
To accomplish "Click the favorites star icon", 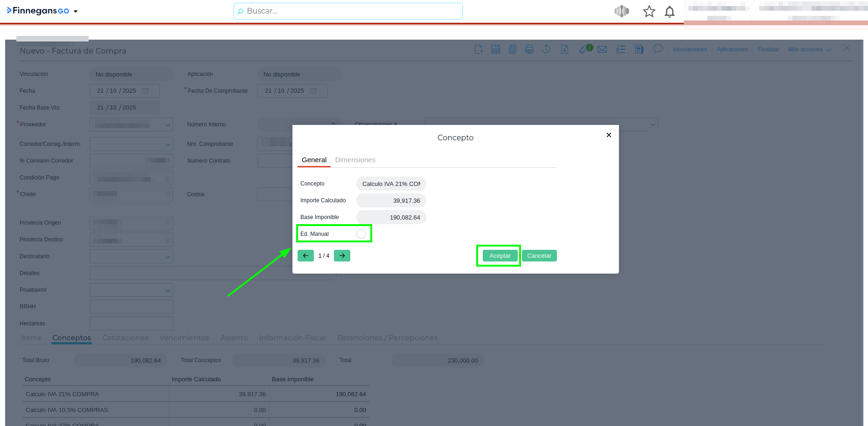I will [x=649, y=12].
